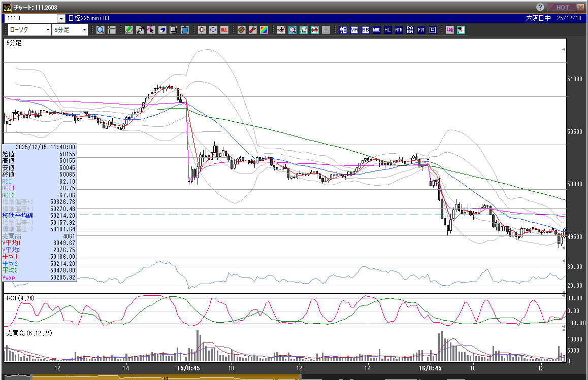Open chart settings with the wrench icon
The image size is (588, 380).
point(253,30)
